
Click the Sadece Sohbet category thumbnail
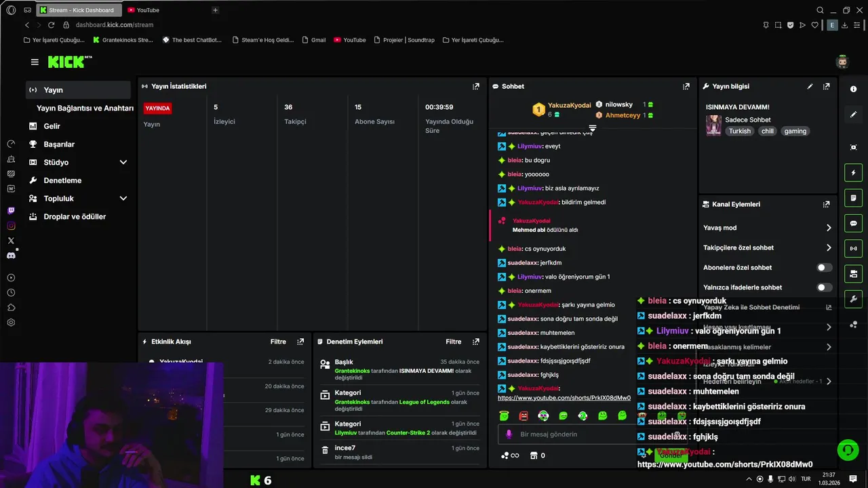pyautogui.click(x=713, y=125)
